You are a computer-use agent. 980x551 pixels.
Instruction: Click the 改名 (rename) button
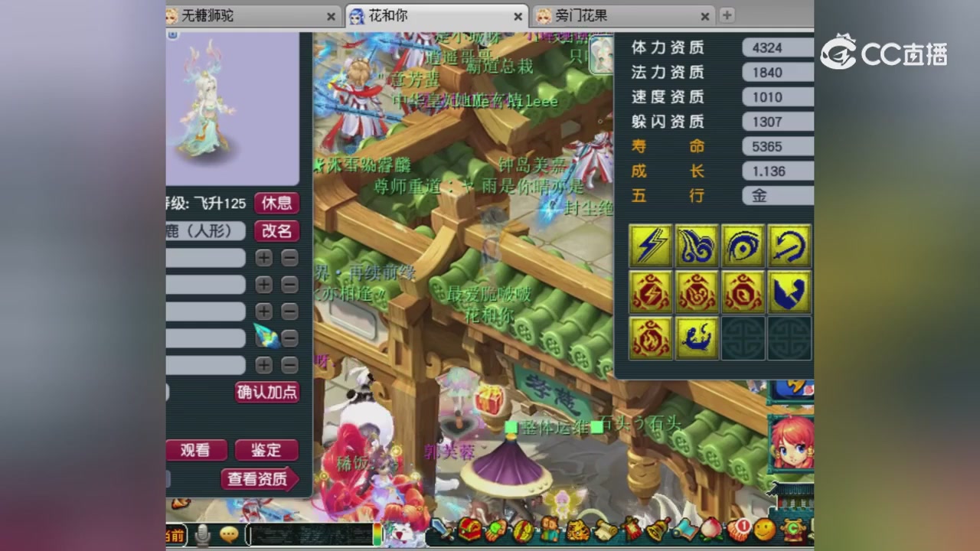click(276, 230)
